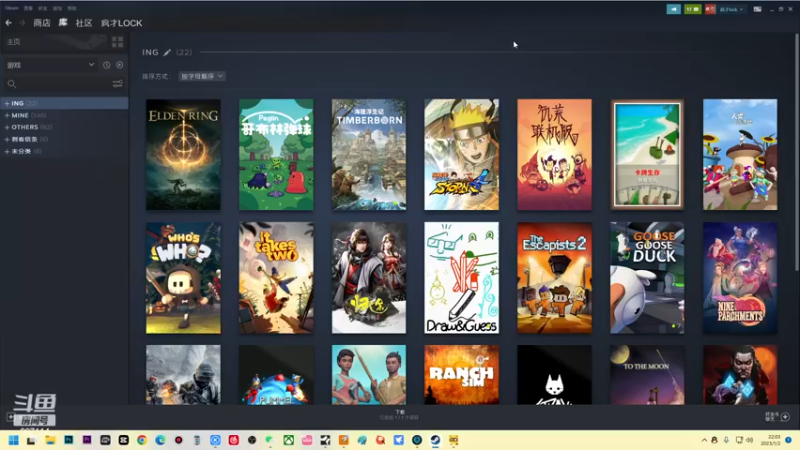
Task: Open Naruto Storm 4 game cover
Action: [462, 155]
